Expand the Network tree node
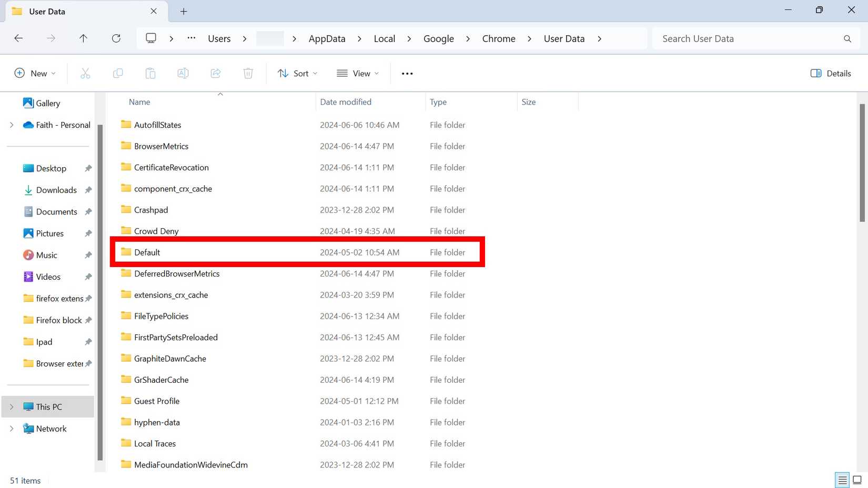This screenshot has height=488, width=868. tap(12, 429)
